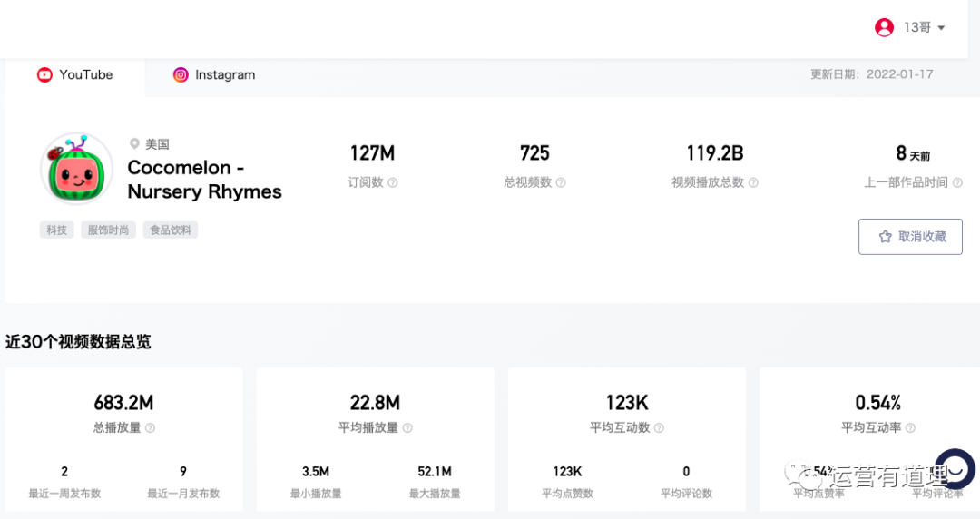Click the 美国 location text
The image size is (980, 519).
158,144
